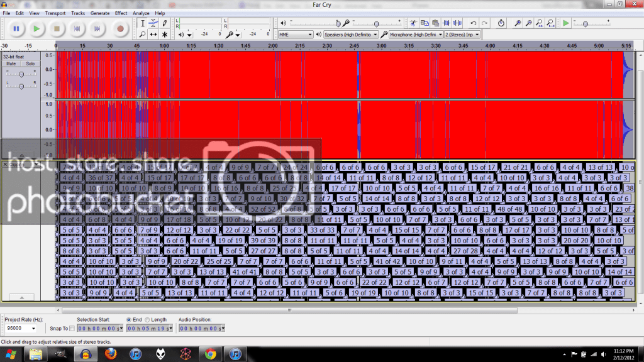The width and height of the screenshot is (644, 362).
Task: Close the label track with X
Action: pyautogui.click(x=5, y=165)
